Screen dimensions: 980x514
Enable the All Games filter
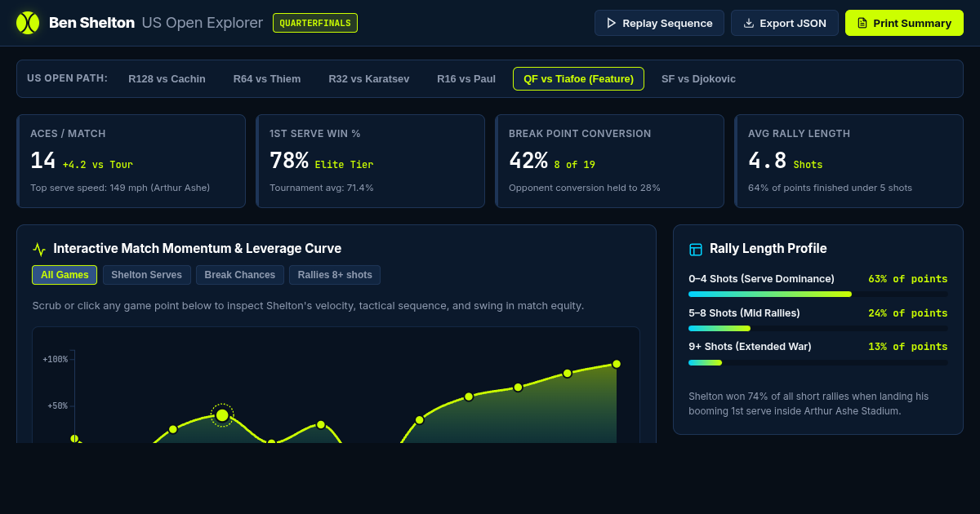point(65,275)
